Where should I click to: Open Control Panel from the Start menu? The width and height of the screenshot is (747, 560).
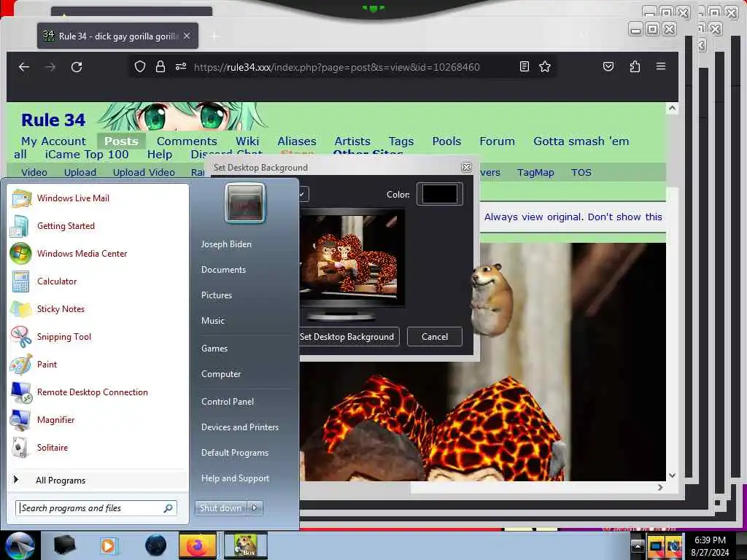click(x=228, y=402)
